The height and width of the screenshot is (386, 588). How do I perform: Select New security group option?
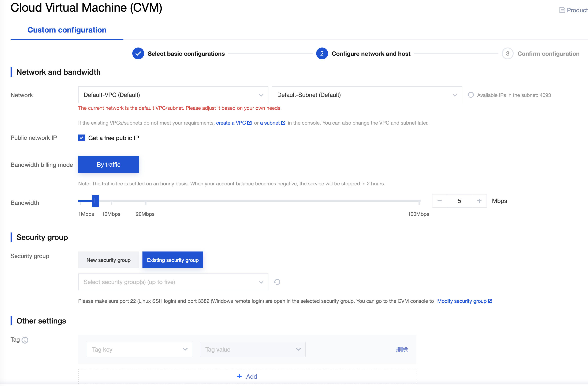(x=108, y=260)
